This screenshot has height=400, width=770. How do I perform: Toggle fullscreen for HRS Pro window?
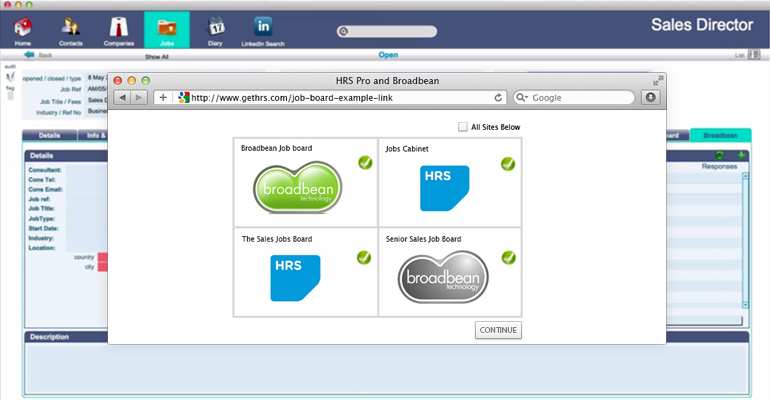[658, 80]
